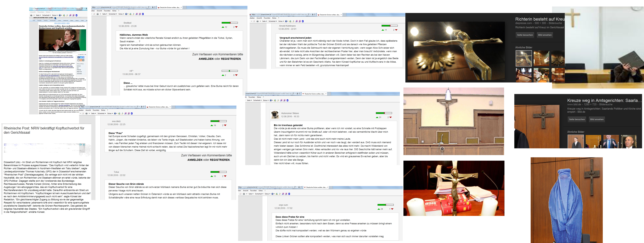Click 'Seite besuchen' under Richterin besteht auf Kreuz
The height and width of the screenshot is (243, 644).
(525, 35)
